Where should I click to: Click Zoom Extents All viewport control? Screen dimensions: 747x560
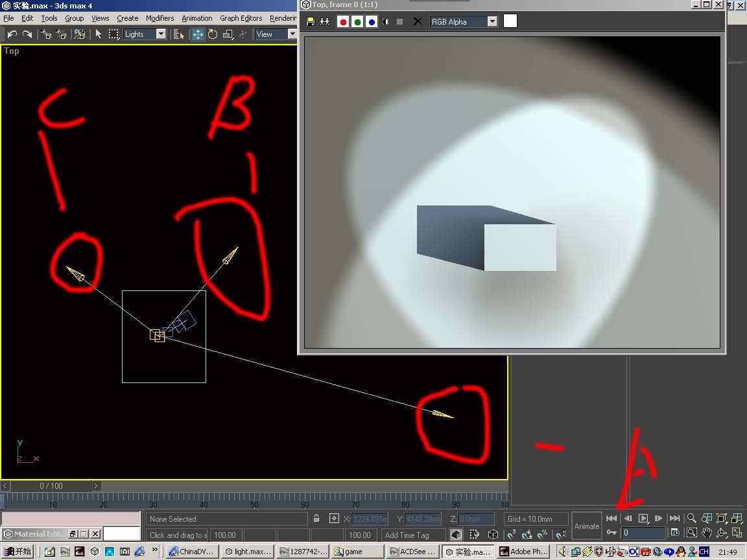tap(737, 518)
